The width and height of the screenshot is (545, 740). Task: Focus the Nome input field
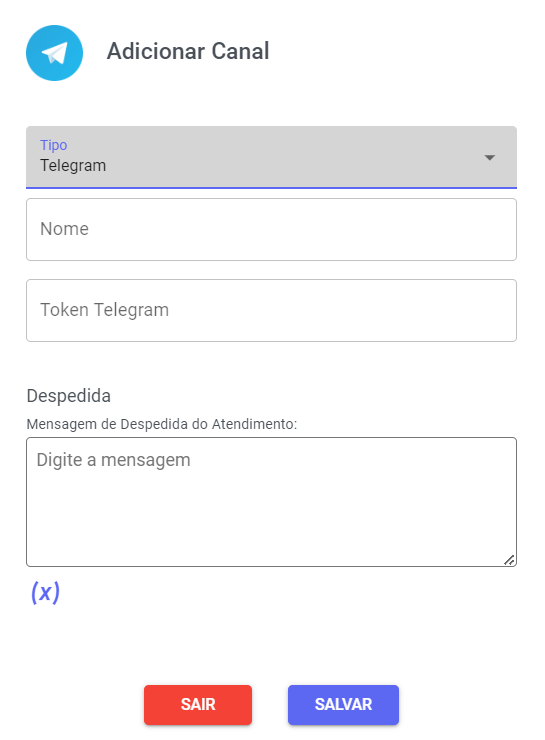tap(271, 229)
